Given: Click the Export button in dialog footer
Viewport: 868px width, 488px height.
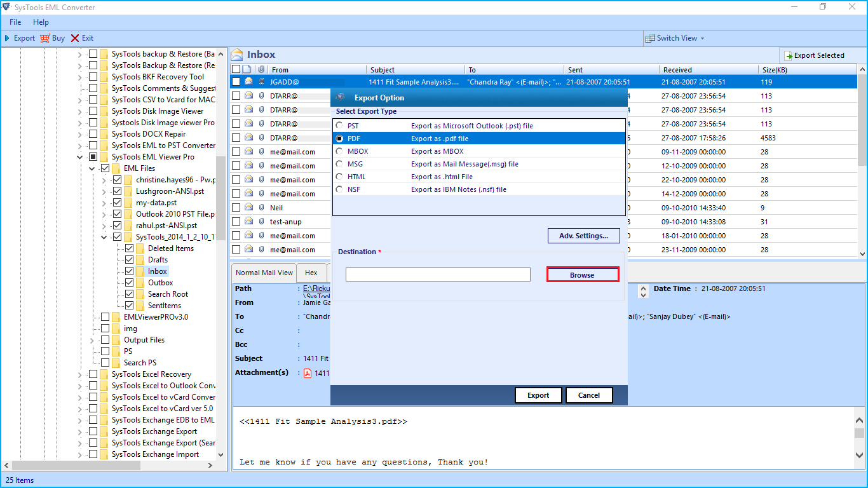Looking at the screenshot, I should click(538, 395).
